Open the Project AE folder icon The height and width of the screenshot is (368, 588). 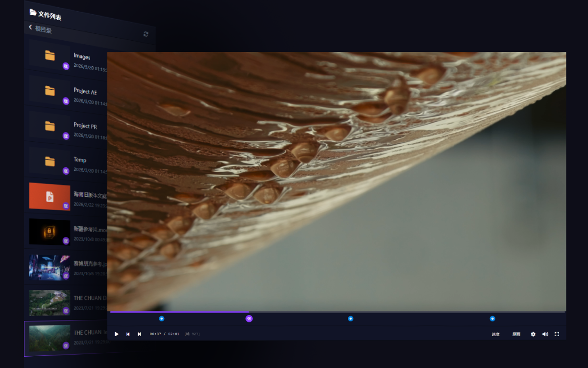(x=50, y=90)
